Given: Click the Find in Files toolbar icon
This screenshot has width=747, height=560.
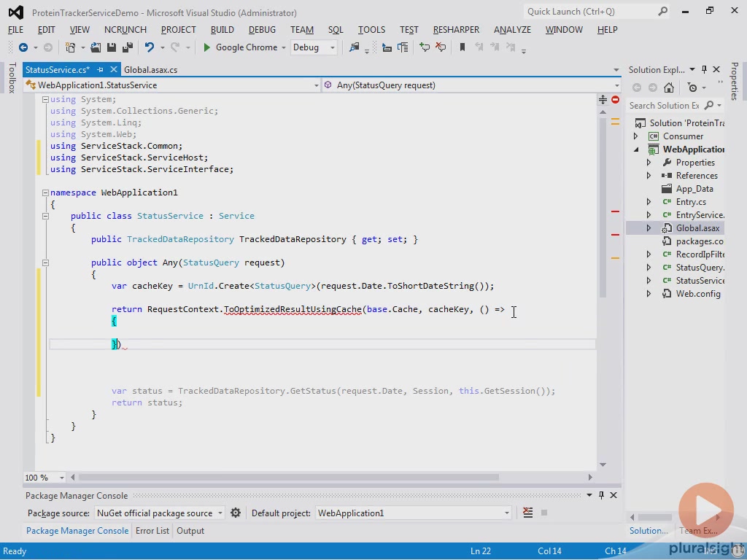Looking at the screenshot, I should tap(354, 47).
